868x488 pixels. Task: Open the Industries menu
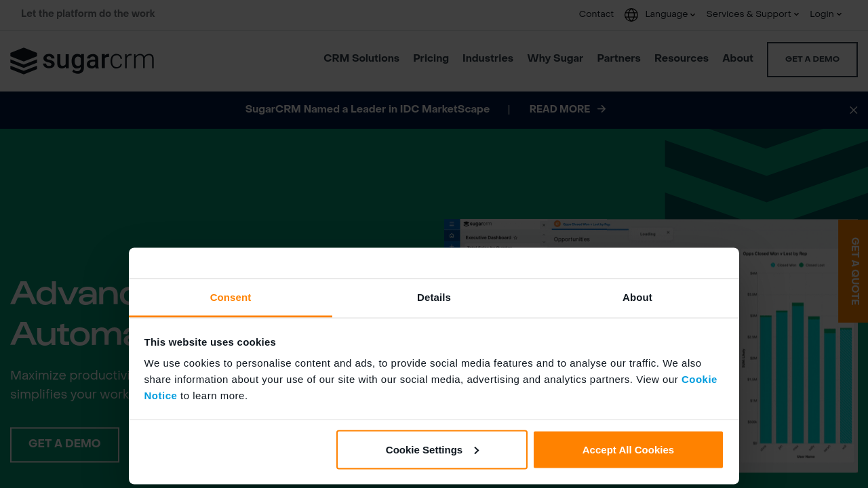[488, 58]
